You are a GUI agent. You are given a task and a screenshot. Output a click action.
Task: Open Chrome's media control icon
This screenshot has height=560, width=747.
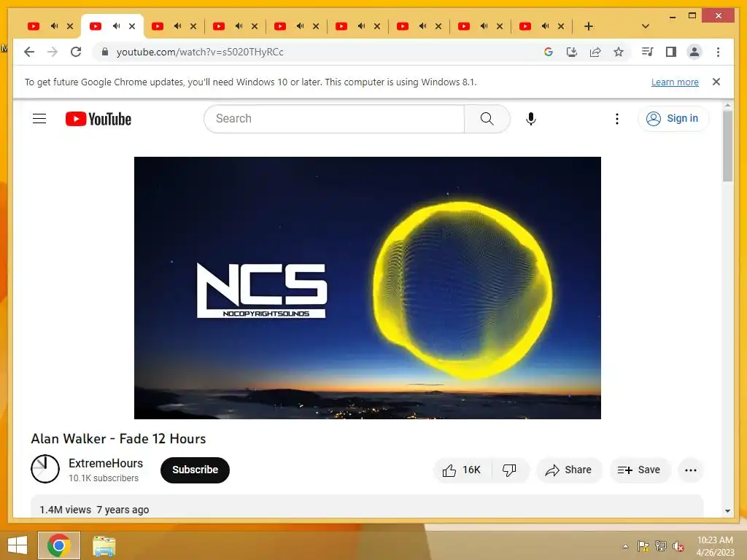click(647, 52)
